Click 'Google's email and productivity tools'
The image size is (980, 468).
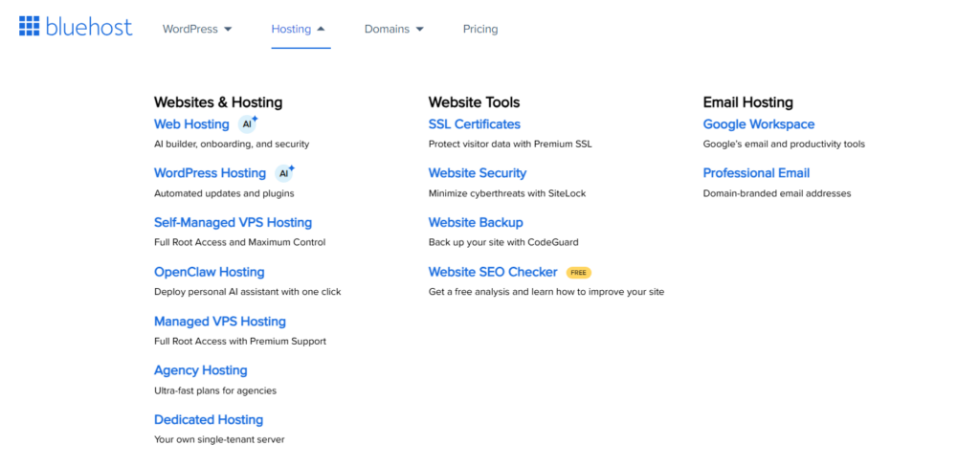[784, 145]
